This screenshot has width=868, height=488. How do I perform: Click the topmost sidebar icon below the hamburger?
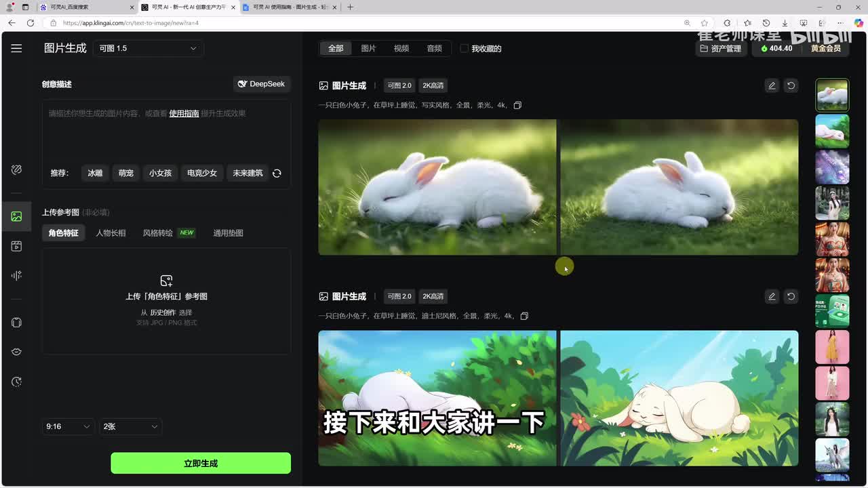16,169
